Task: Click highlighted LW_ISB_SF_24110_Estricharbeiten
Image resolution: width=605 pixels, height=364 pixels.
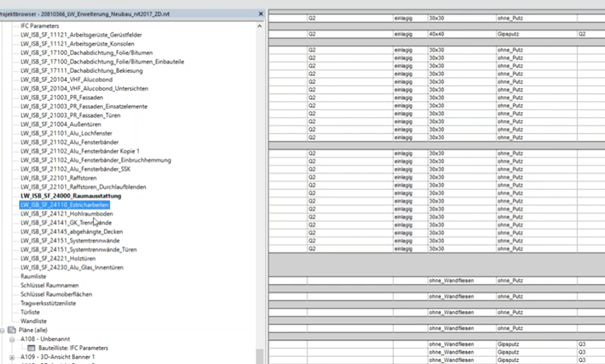Action: tap(64, 205)
